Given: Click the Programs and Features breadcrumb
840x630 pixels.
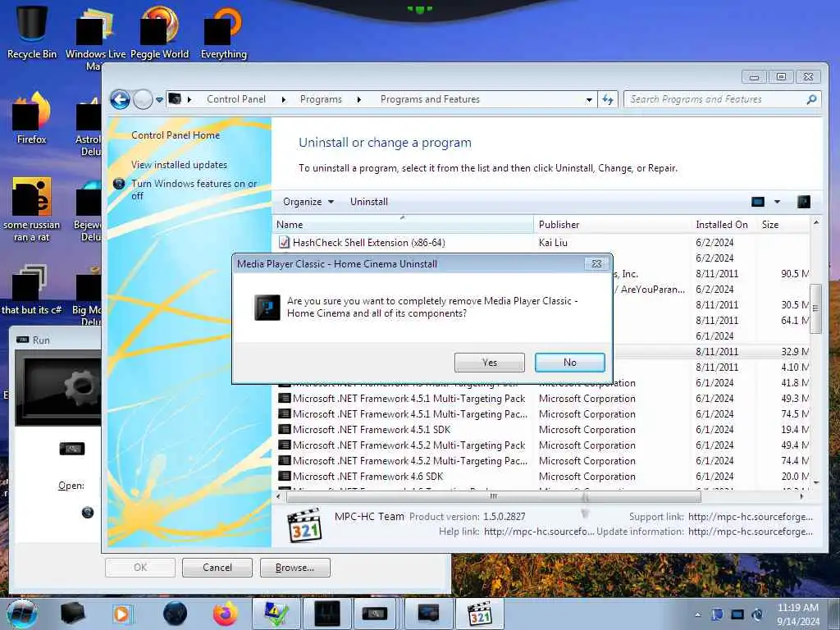Looking at the screenshot, I should click(x=430, y=99).
